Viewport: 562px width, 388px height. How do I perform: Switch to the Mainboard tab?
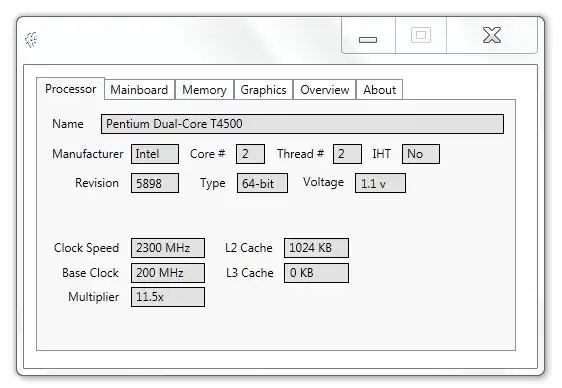(139, 90)
